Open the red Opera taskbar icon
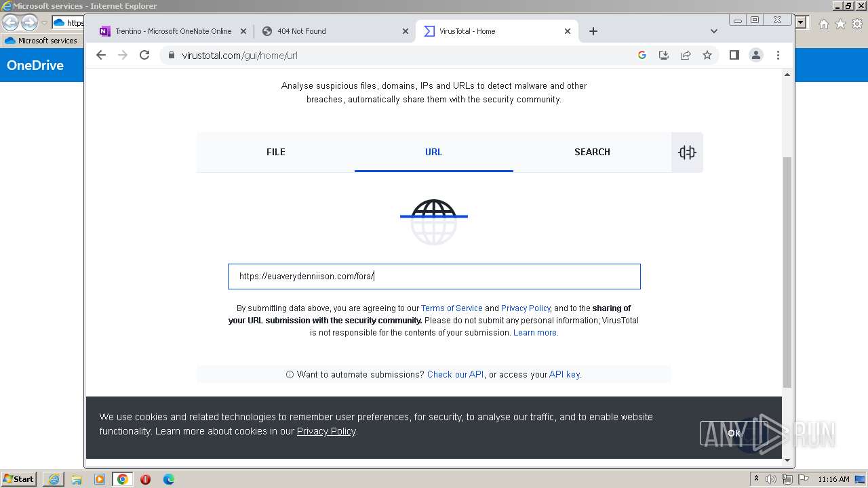 coord(145,479)
